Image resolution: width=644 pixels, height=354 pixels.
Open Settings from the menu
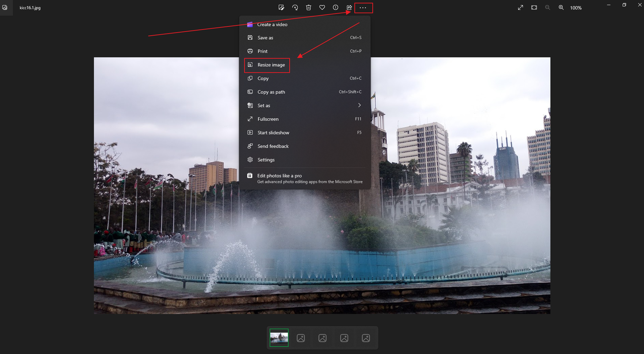305,160
